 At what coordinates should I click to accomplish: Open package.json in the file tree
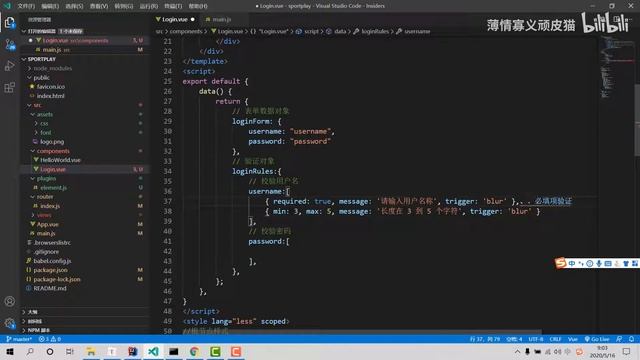(x=51, y=270)
